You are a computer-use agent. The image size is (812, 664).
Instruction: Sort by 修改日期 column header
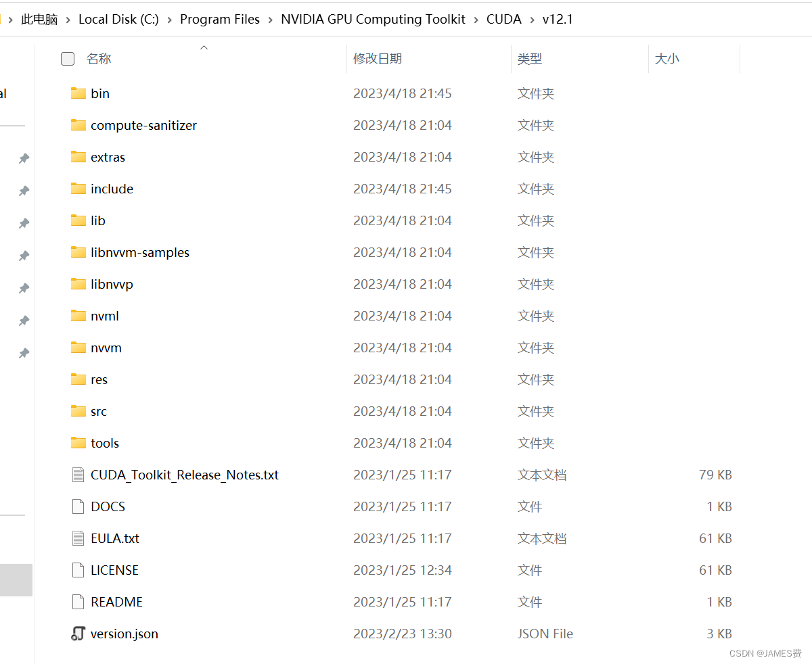click(x=378, y=59)
